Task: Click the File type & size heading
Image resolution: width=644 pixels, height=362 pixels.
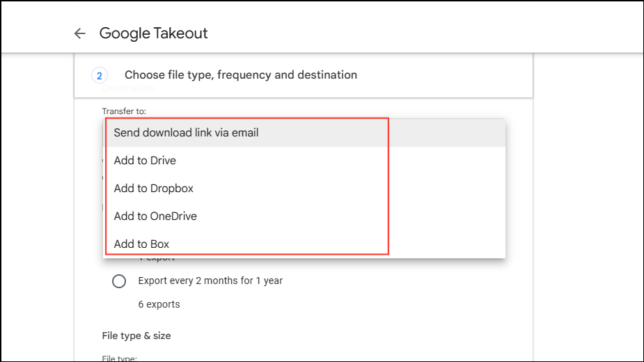Action: [136, 336]
